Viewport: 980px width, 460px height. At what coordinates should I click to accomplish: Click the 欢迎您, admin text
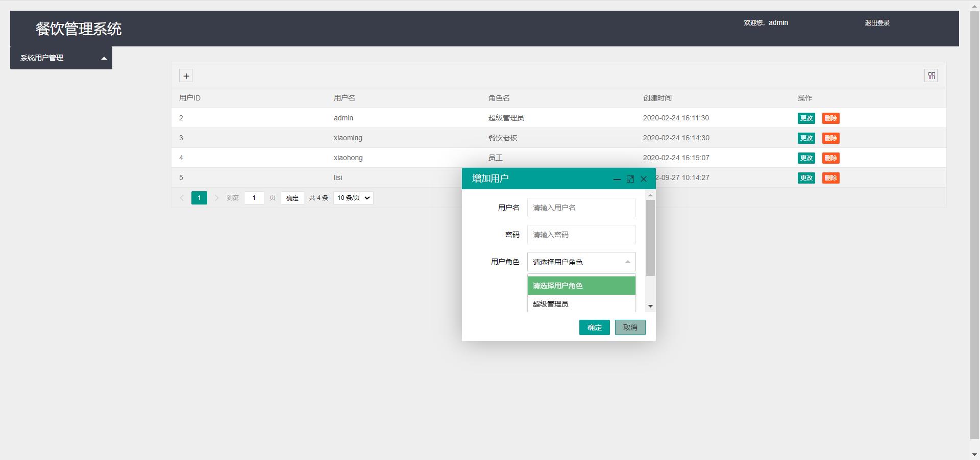tap(766, 23)
